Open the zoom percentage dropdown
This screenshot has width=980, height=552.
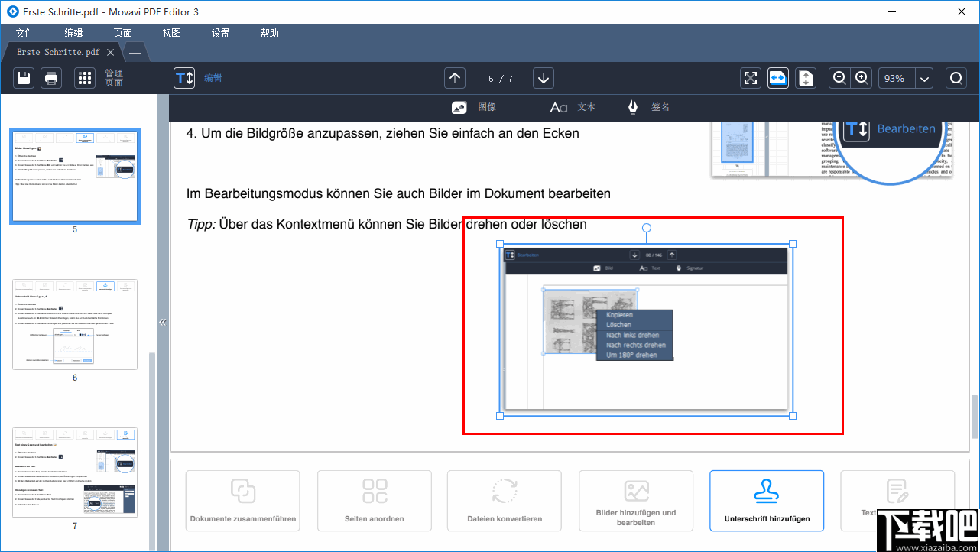[924, 77]
